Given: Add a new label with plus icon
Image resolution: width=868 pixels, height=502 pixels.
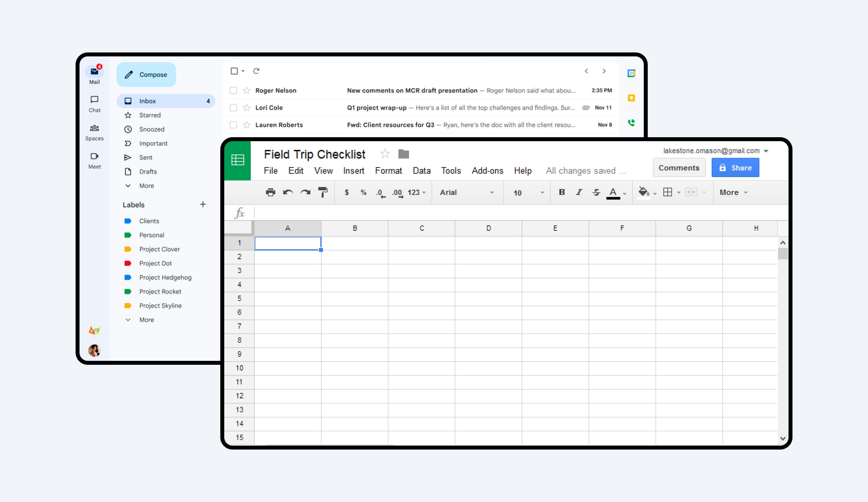Looking at the screenshot, I should tap(203, 204).
